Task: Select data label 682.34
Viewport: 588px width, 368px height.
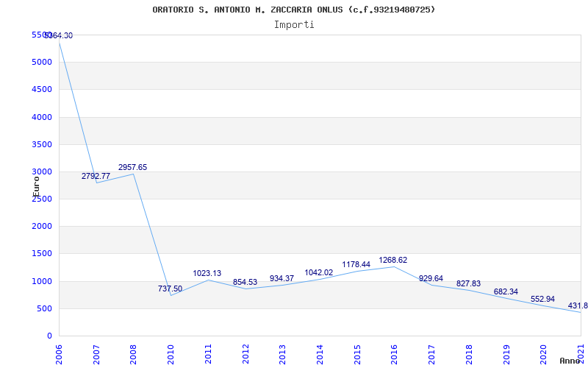Action: pyautogui.click(x=506, y=291)
